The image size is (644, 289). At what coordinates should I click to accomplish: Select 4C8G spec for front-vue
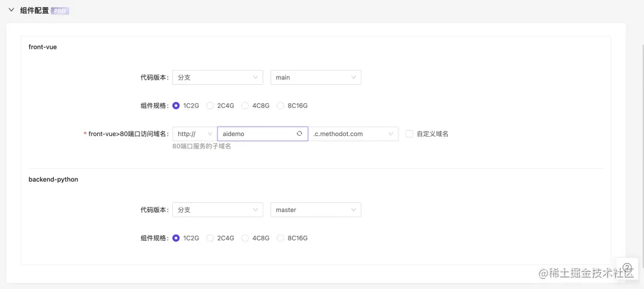(x=245, y=106)
